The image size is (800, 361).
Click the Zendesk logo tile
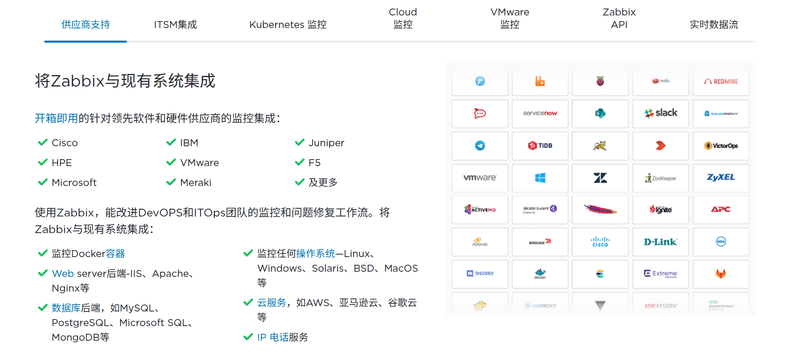tap(600, 178)
